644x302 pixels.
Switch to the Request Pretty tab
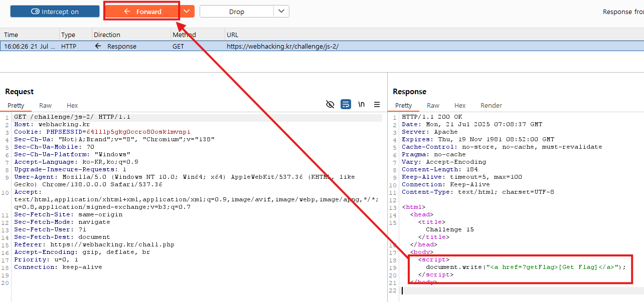coord(16,105)
